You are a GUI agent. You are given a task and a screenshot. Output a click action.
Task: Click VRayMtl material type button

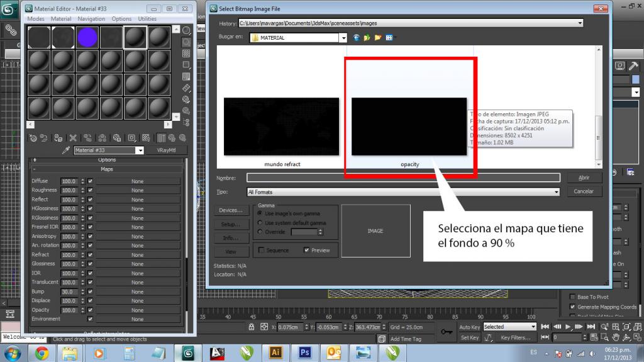(166, 150)
